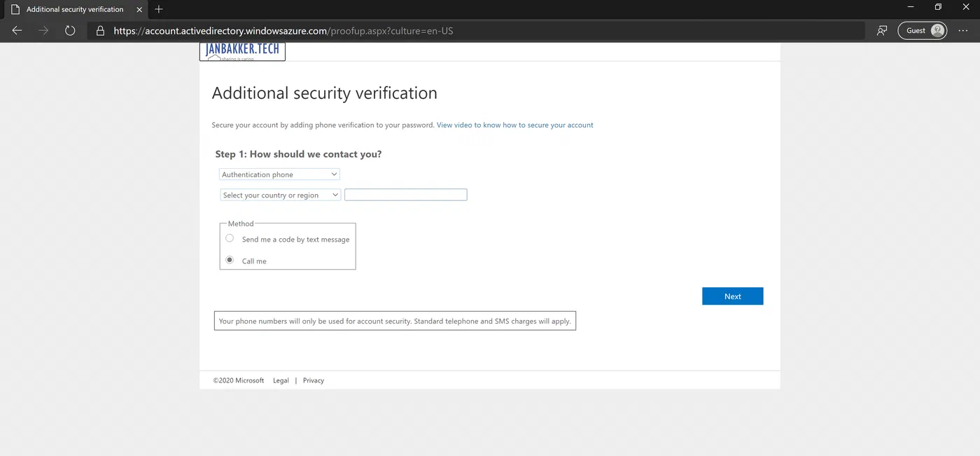Restore down the browser window
This screenshot has width=980, height=456.
pos(938,7)
